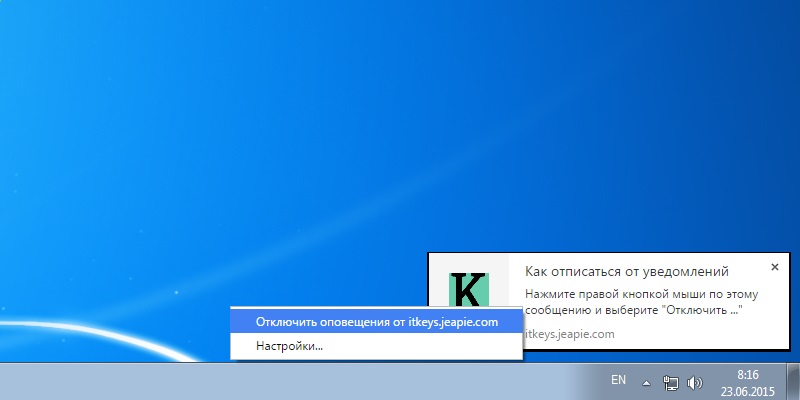Open the clock showing 8:16
This screenshot has width=800, height=400.
[746, 372]
